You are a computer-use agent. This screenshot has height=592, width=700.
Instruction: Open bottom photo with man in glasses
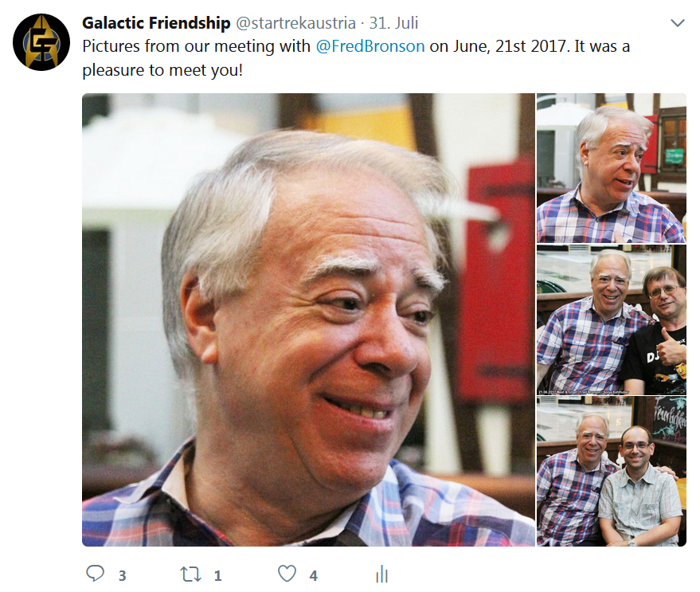coord(611,472)
